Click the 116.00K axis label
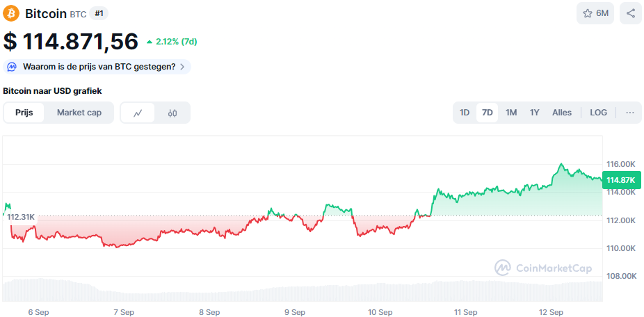644x317 pixels. pyautogui.click(x=621, y=164)
